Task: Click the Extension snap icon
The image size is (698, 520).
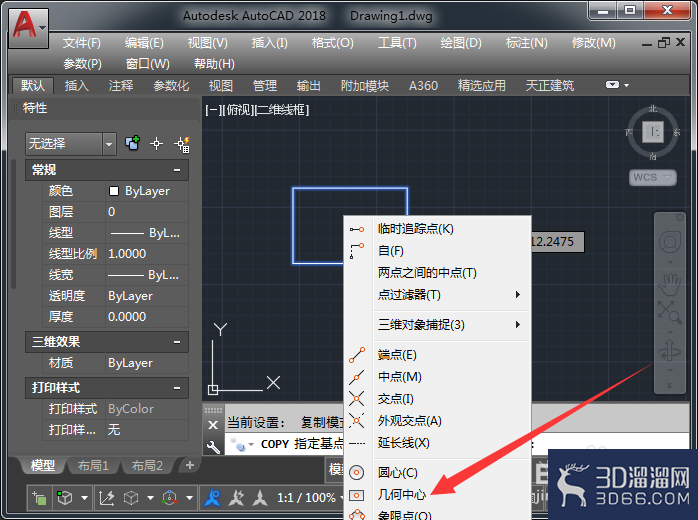Action: tap(357, 443)
